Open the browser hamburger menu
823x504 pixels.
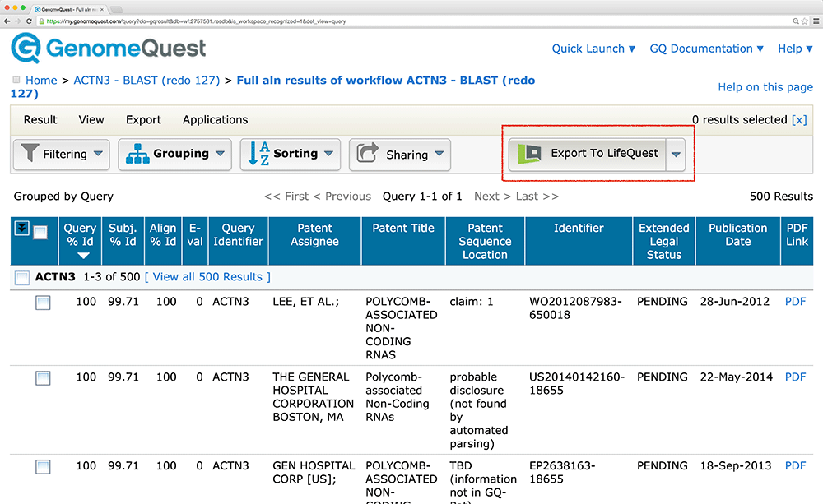(816, 21)
